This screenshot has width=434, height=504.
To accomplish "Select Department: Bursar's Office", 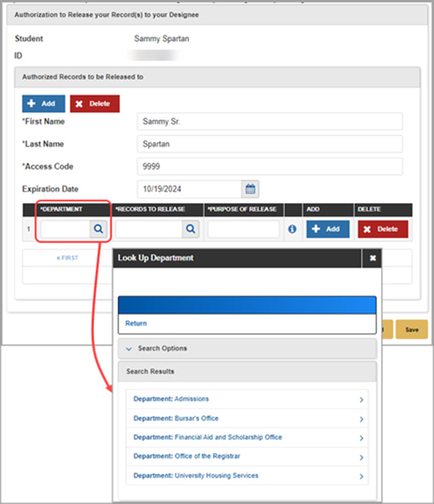I will (x=176, y=418).
